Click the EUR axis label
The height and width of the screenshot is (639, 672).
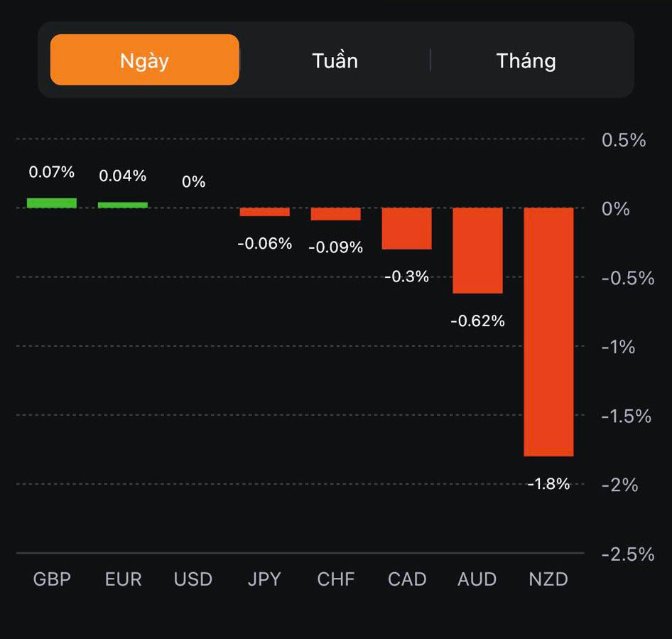point(123,579)
